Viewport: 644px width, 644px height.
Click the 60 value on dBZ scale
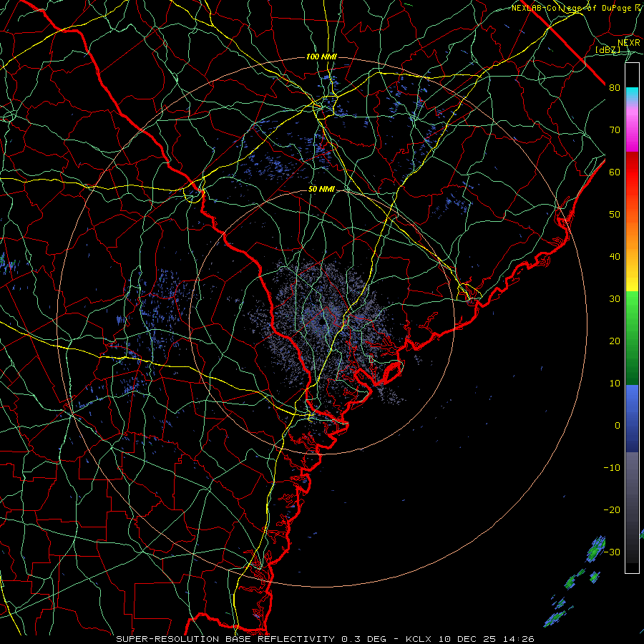pyautogui.click(x=615, y=172)
